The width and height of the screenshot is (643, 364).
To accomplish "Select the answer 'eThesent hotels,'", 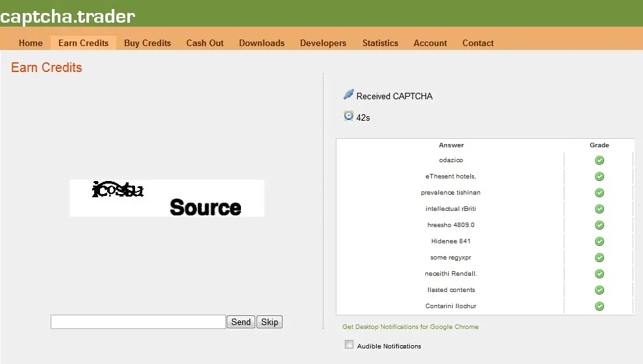I will coord(451,176).
